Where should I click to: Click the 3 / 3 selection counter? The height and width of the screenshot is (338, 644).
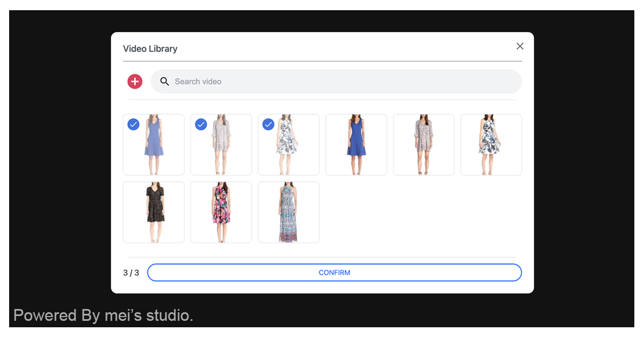131,273
